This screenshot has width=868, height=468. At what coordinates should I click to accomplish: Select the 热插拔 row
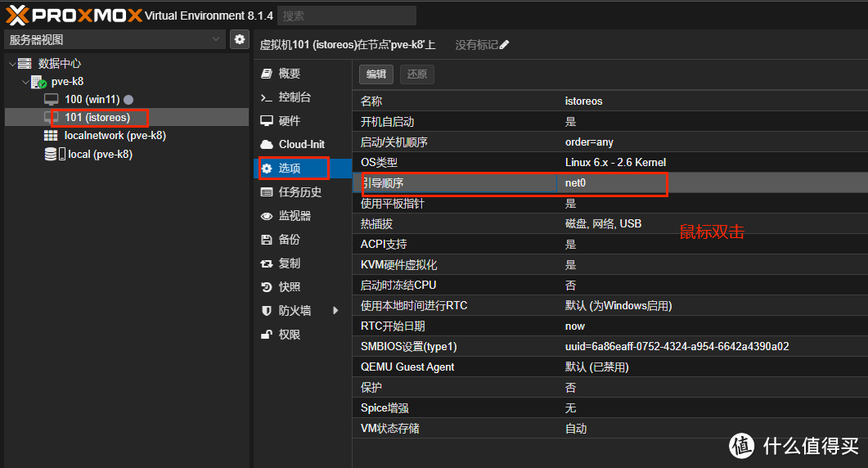point(610,223)
